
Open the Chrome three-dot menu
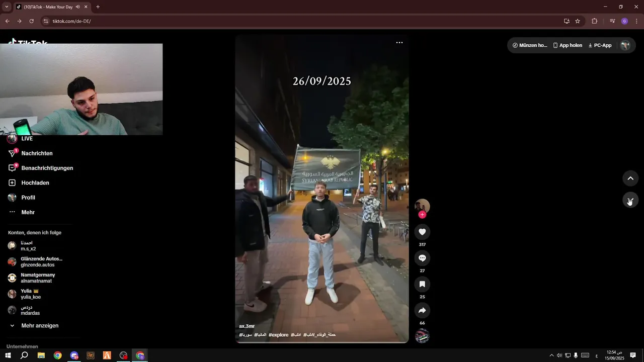(636, 21)
